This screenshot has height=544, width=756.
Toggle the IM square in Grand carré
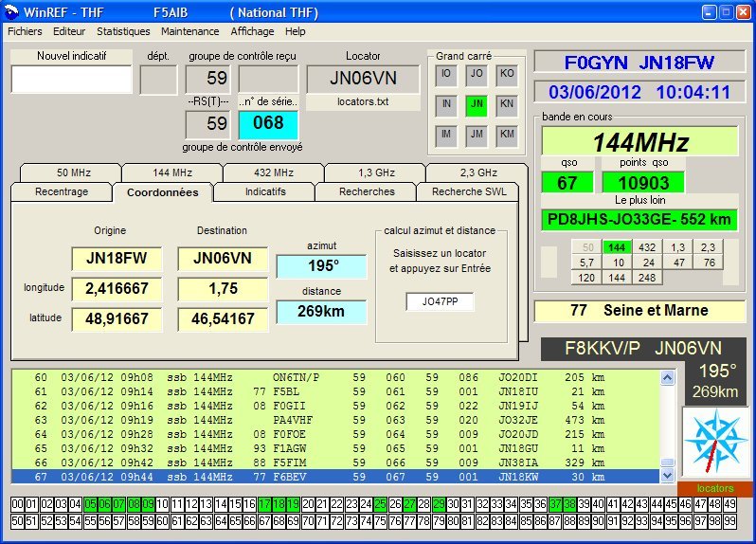pyautogui.click(x=446, y=134)
